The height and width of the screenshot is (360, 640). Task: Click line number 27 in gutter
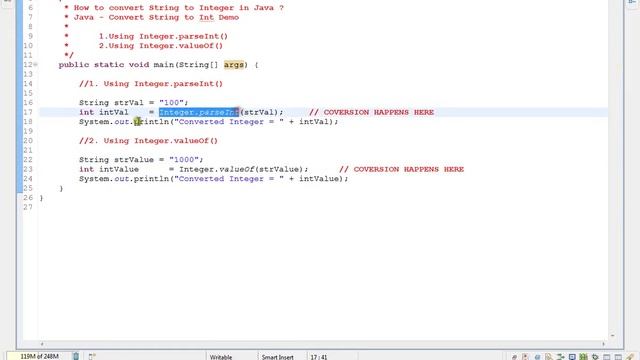click(28, 207)
